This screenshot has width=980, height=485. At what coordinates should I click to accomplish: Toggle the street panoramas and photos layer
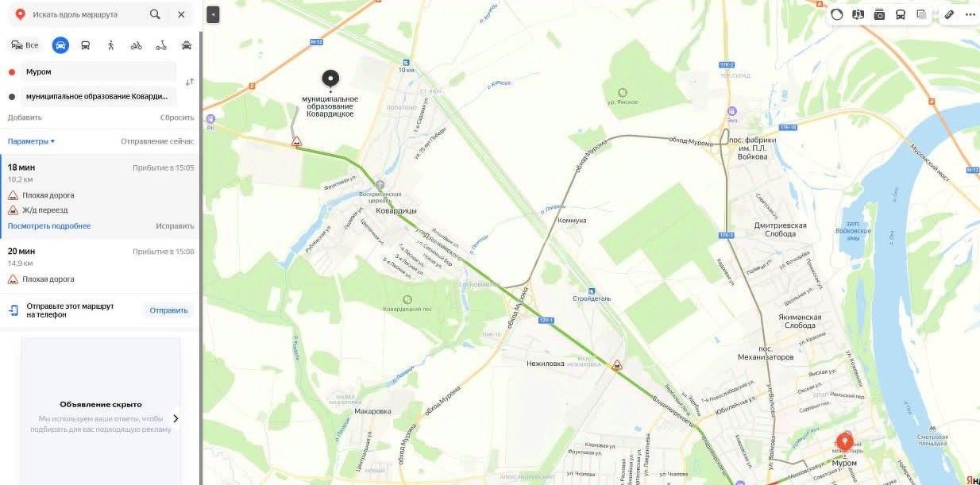pos(879,14)
